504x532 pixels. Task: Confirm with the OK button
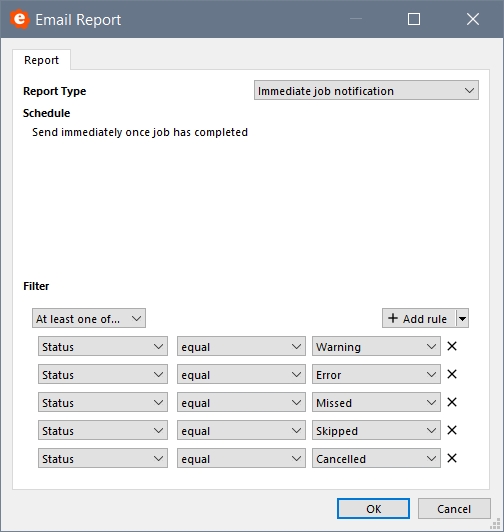(x=373, y=509)
